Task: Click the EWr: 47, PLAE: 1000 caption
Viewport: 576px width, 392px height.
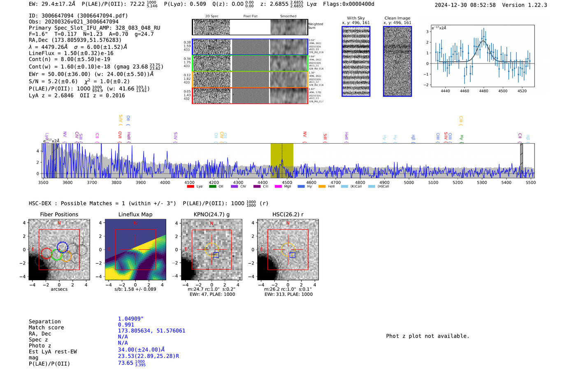Action: pos(212,294)
